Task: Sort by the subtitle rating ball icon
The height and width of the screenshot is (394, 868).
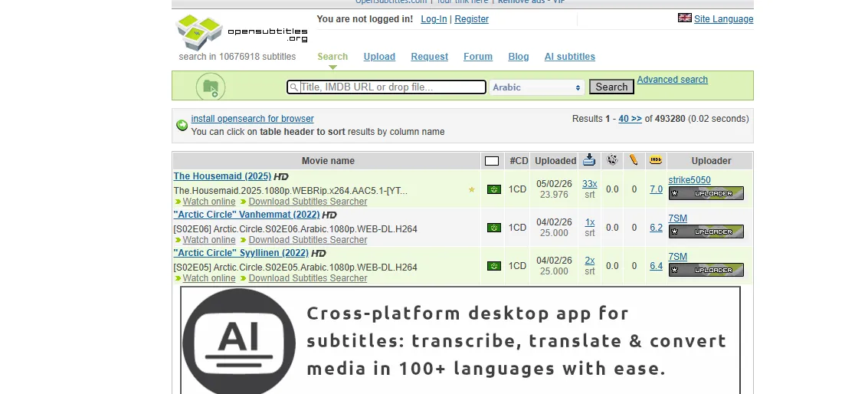Action: (x=612, y=160)
